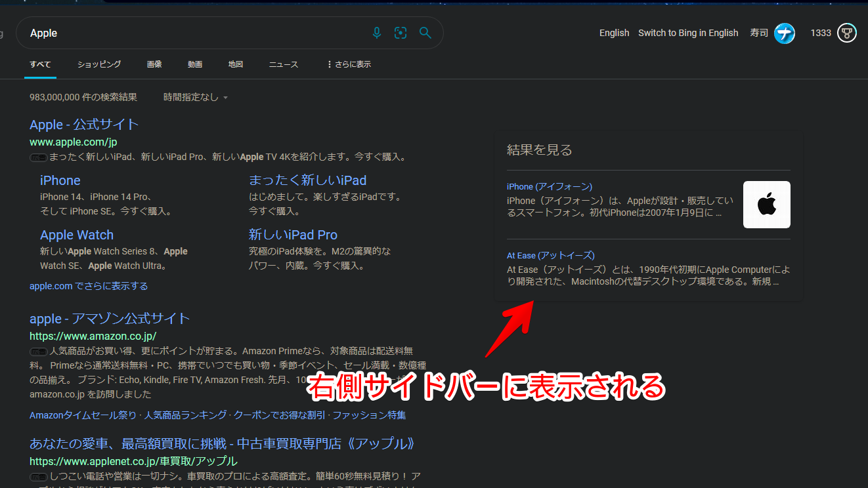The image size is (868, 488).
Task: Open apple - アマゾン公式サイト result
Action: pos(110,319)
